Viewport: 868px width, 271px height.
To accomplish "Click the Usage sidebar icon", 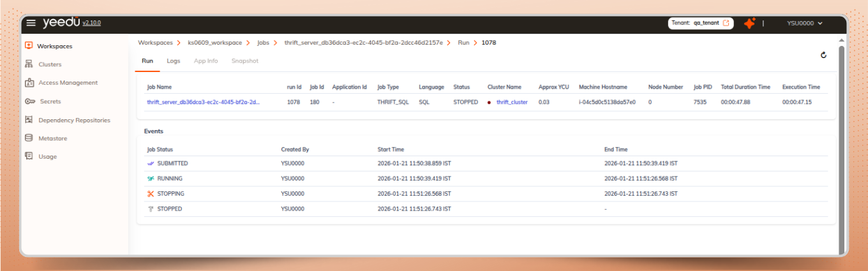I will click(x=29, y=156).
